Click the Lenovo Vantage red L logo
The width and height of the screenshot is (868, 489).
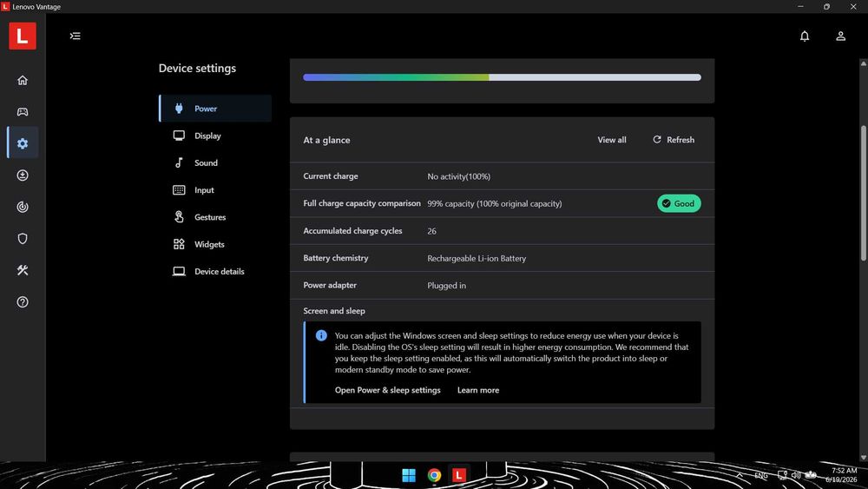tap(23, 36)
